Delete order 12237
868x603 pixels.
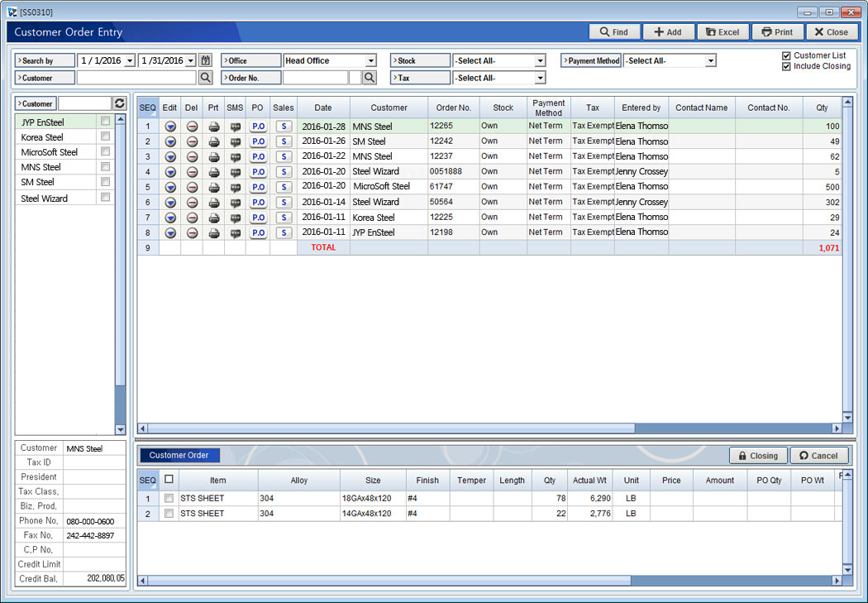192,156
